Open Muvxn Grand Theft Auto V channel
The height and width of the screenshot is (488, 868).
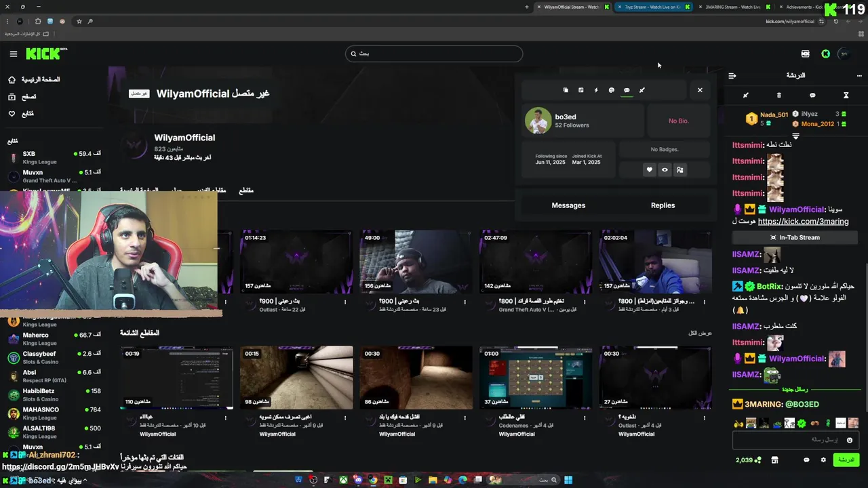(x=54, y=176)
